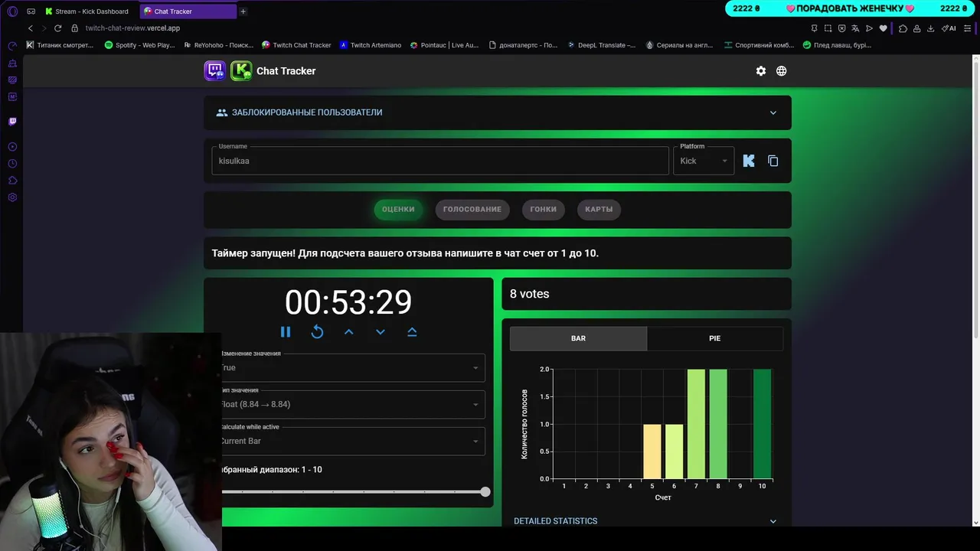Open the Тип значения Float dropdown
This screenshot has width=980, height=551.
[352, 404]
